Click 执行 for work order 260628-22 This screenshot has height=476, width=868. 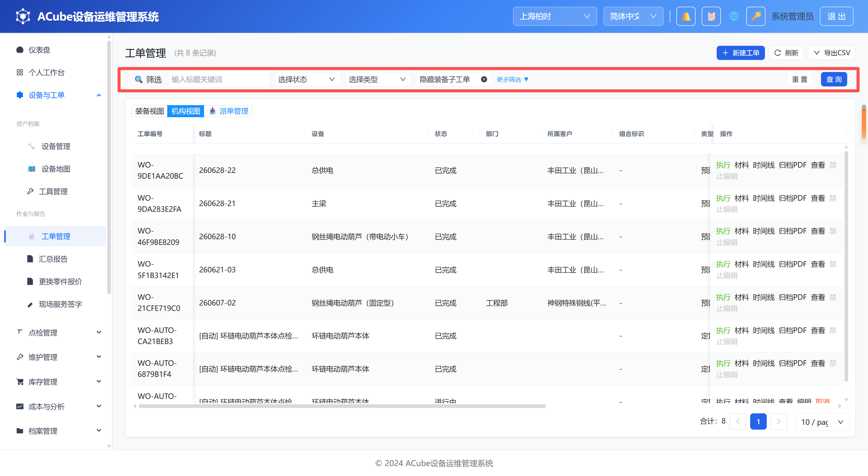click(723, 165)
